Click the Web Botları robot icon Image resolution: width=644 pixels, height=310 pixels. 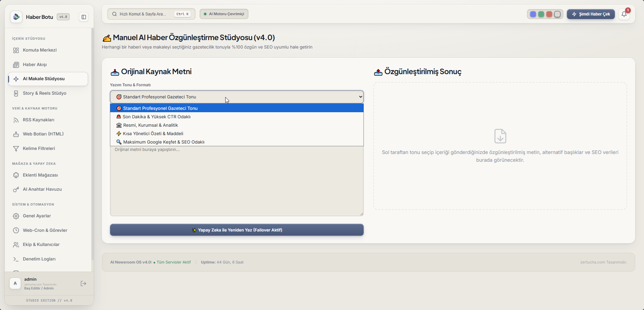[16, 134]
